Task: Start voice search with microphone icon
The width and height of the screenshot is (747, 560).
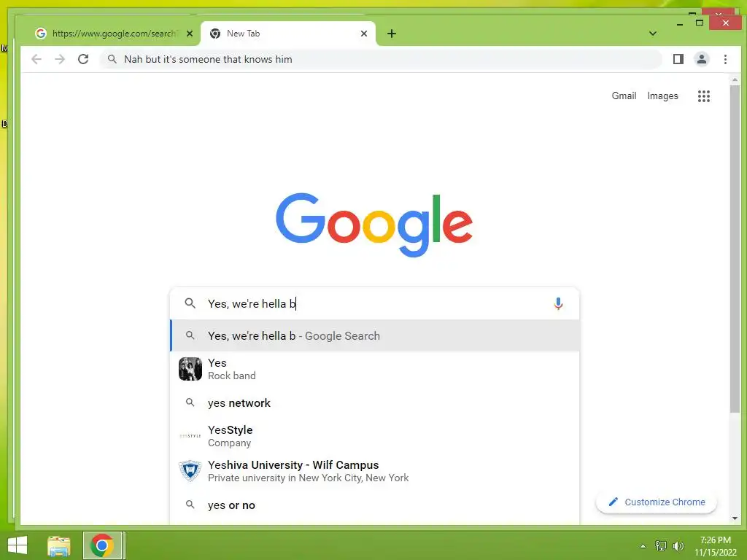Action: (x=558, y=303)
